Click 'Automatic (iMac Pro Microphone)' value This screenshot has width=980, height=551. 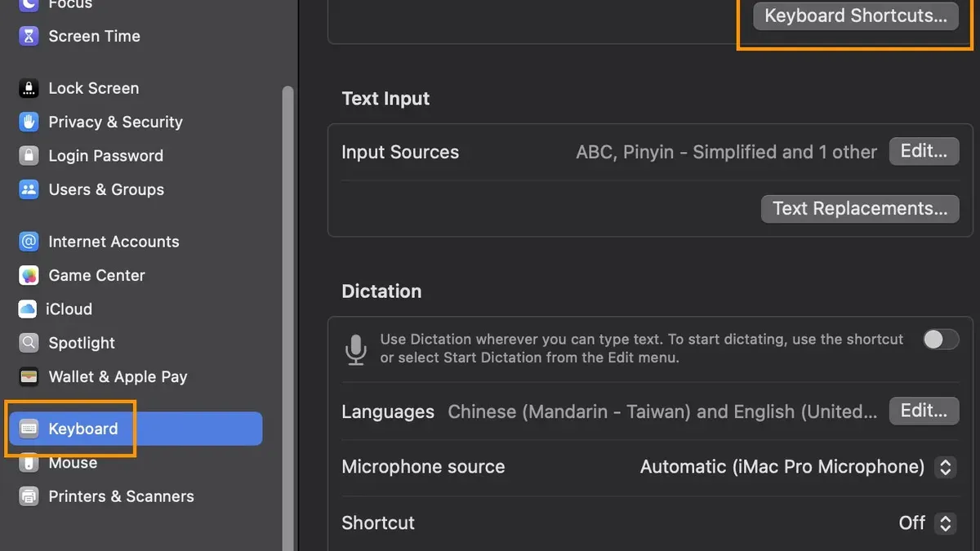tap(782, 467)
